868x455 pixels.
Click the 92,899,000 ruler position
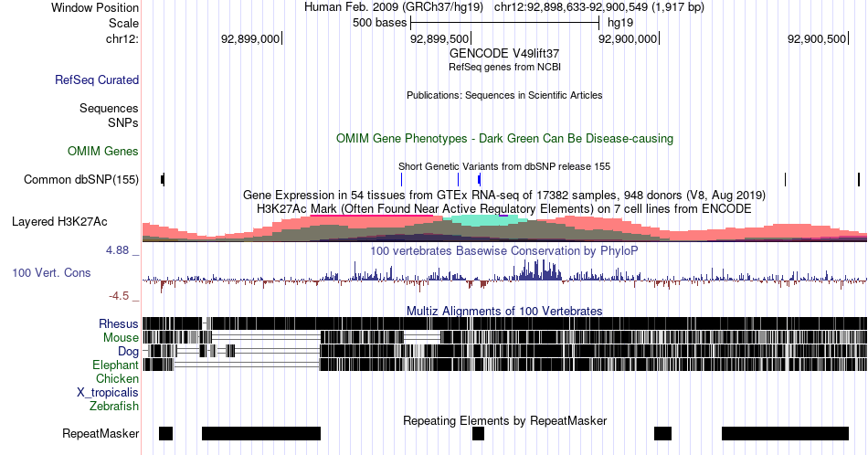(x=250, y=38)
